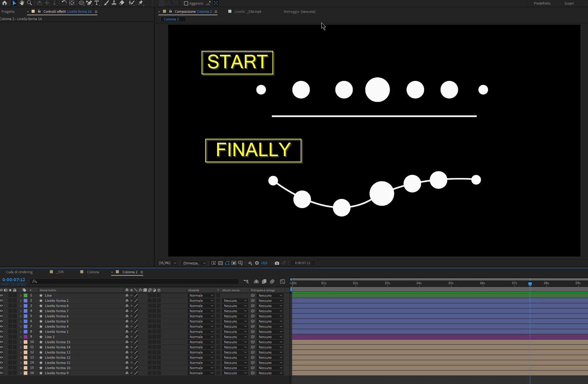This screenshot has height=384, width=588.
Task: Open the Graph Editor in timeline
Action: (x=282, y=281)
